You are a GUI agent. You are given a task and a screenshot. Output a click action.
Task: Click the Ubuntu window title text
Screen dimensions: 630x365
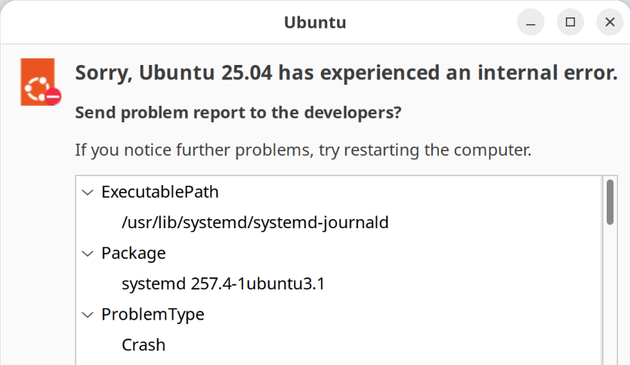[x=315, y=22]
